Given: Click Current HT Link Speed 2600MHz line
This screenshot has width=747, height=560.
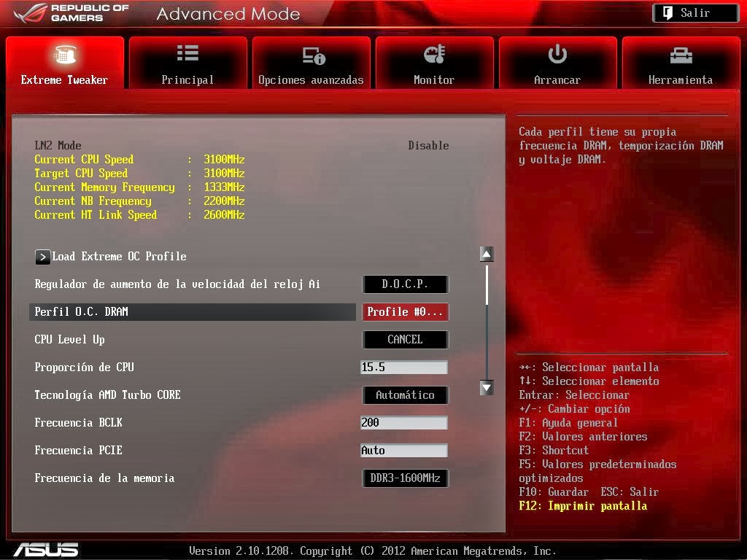Looking at the screenshot, I should [139, 215].
